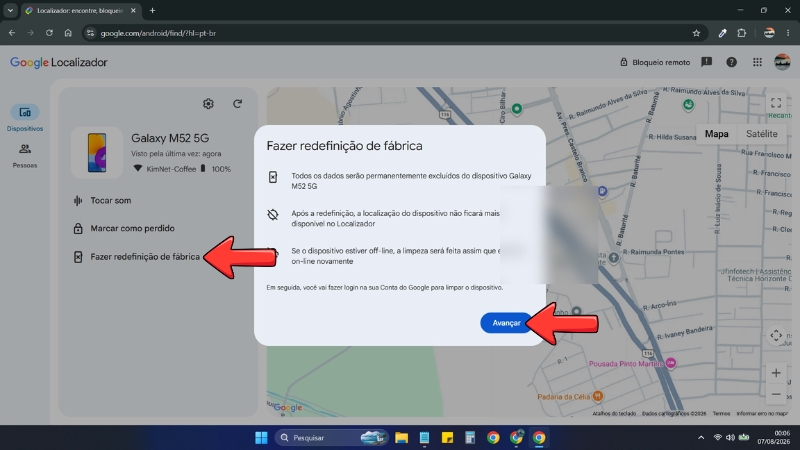Image resolution: width=800 pixels, height=450 pixels.
Task: Open the browser extensions puzzle icon
Action: (x=742, y=33)
